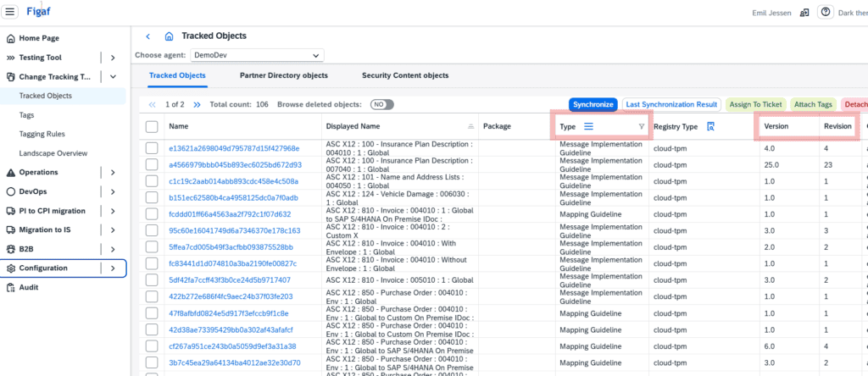Viewport: 868px width, 376px height.
Task: Click the Type column filter funnel icon
Action: tap(642, 127)
